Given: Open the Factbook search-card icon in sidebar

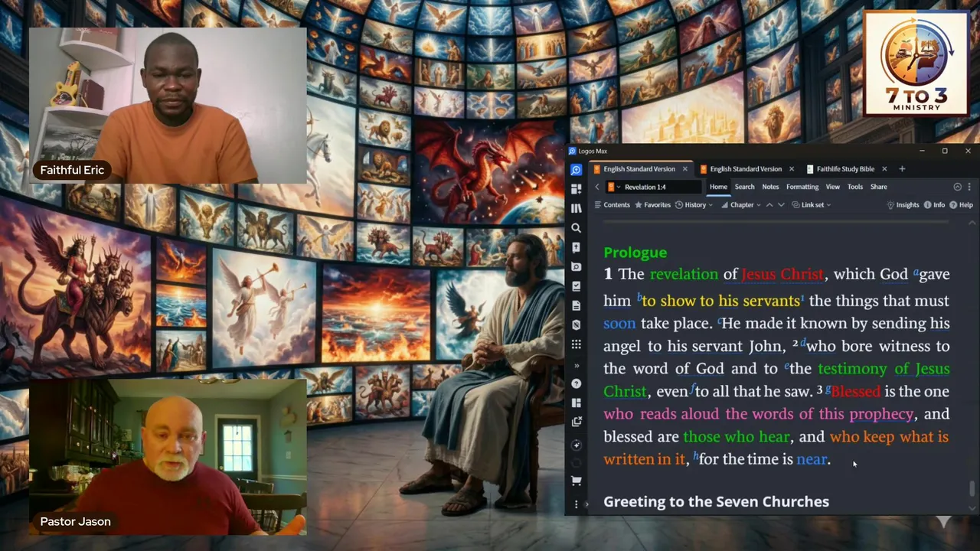Looking at the screenshot, I should [x=577, y=267].
